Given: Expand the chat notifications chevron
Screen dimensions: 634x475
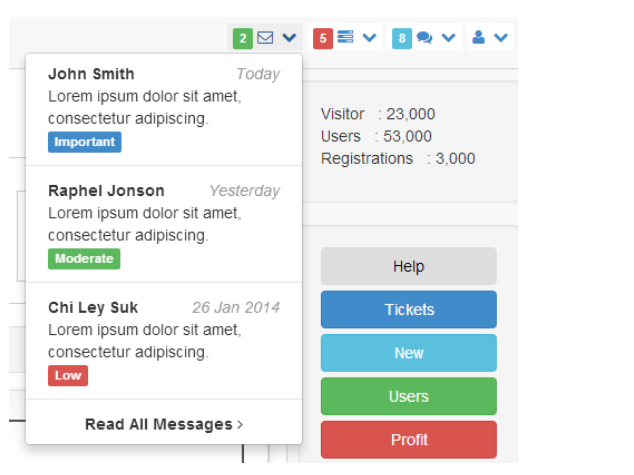Looking at the screenshot, I should point(449,38).
